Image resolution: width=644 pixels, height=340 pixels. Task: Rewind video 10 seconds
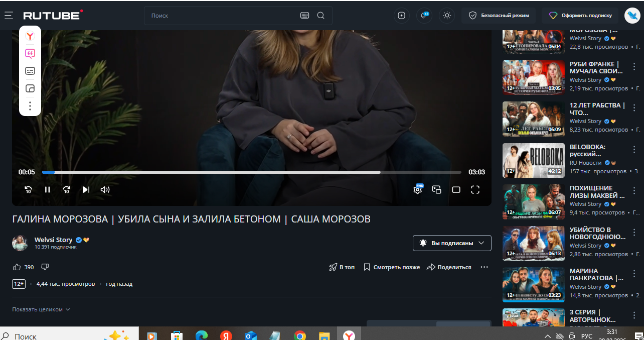[29, 189]
